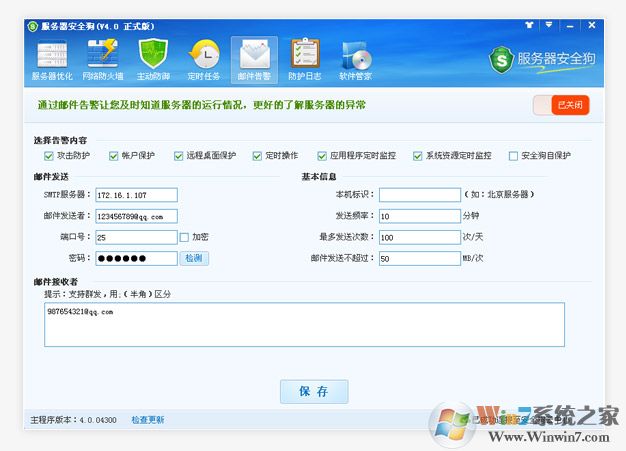Open the 网络防火墙 network firewall icon

click(103, 60)
